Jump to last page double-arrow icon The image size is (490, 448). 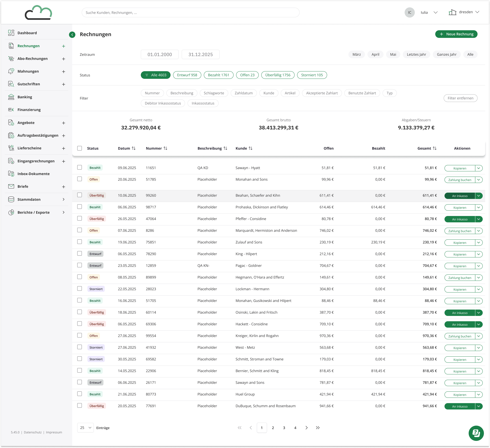pyautogui.click(x=318, y=428)
